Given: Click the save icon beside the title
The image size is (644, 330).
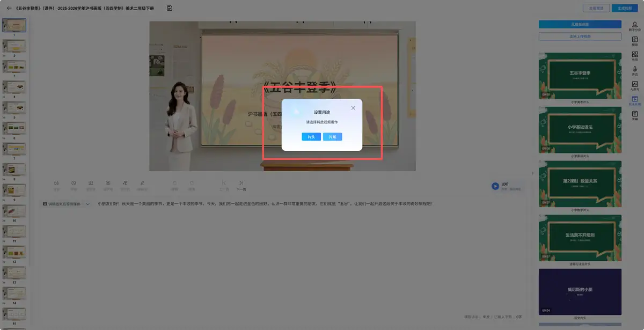Looking at the screenshot, I should (x=170, y=8).
